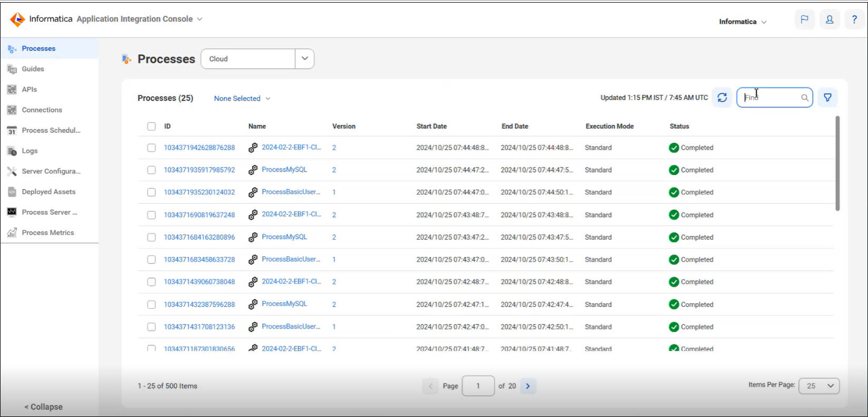Click process icon of row 1034371935917985792
This screenshot has width=868, height=417.
[x=253, y=170]
